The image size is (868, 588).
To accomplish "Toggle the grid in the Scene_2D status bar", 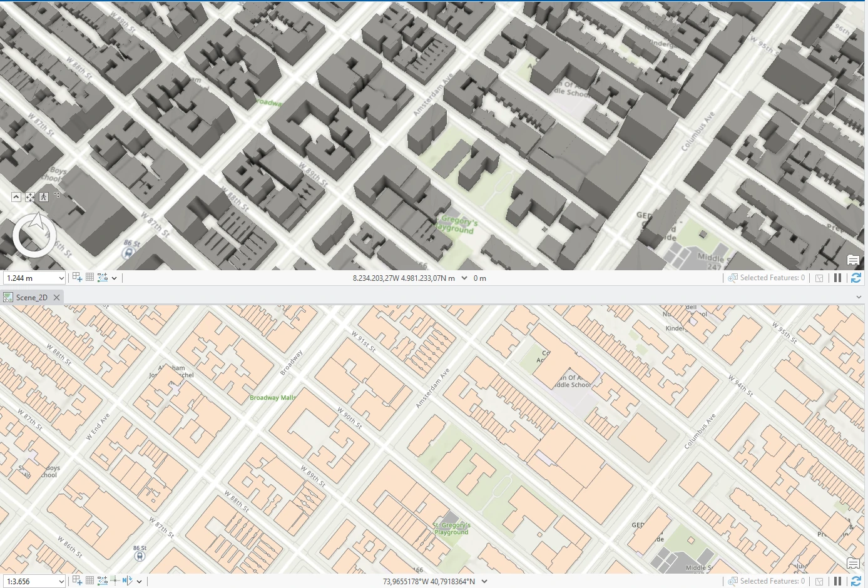I will click(x=90, y=580).
